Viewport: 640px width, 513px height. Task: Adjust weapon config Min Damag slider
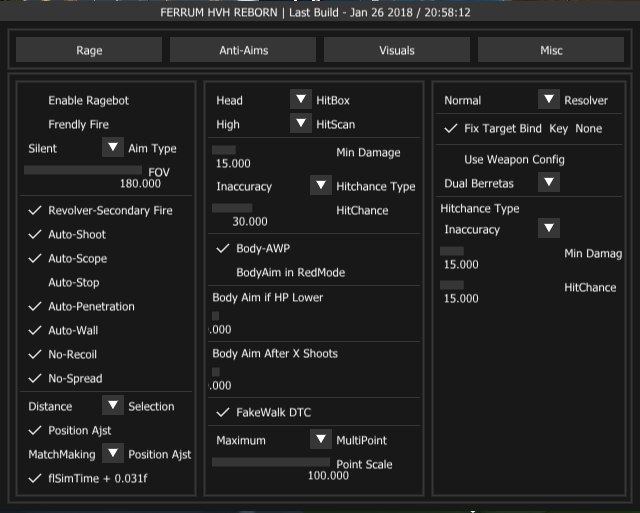[452, 251]
